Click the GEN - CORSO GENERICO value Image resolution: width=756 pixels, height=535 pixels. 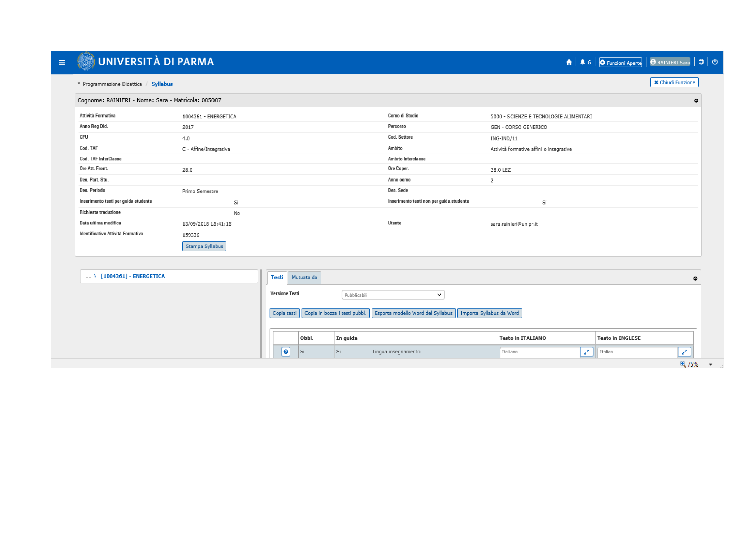pyautogui.click(x=518, y=127)
